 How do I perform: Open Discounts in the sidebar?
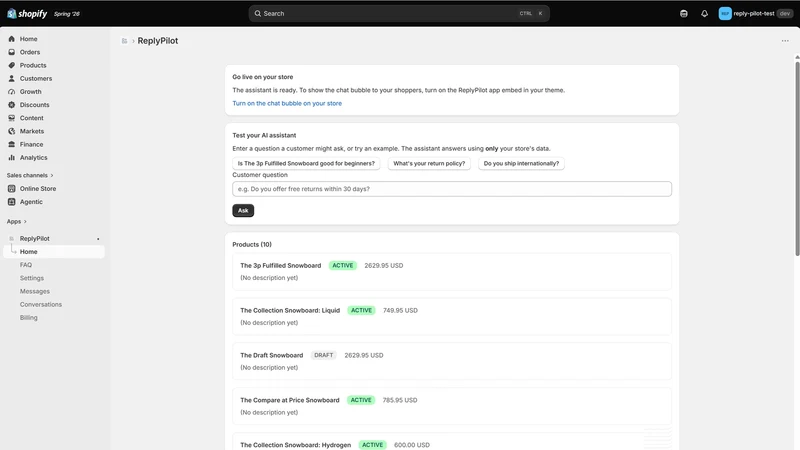35,105
